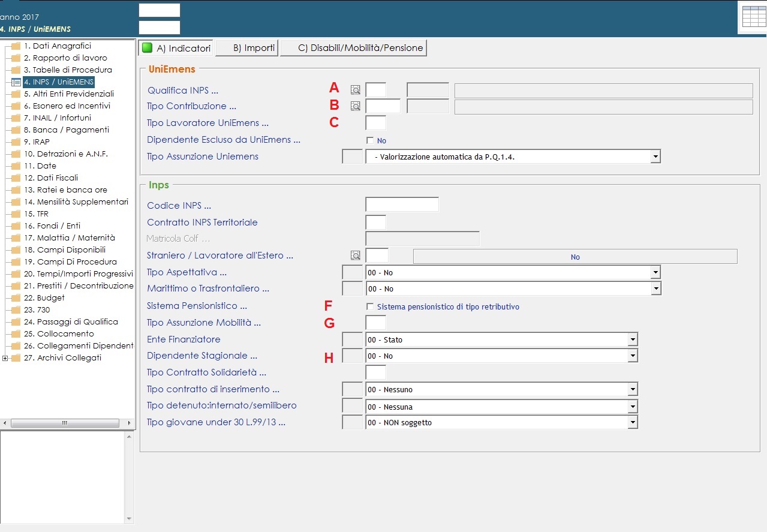Viewport: 767px width, 532px height.
Task: Enable the Dipendente Escluso da UniEmens checkbox
Action: [370, 140]
